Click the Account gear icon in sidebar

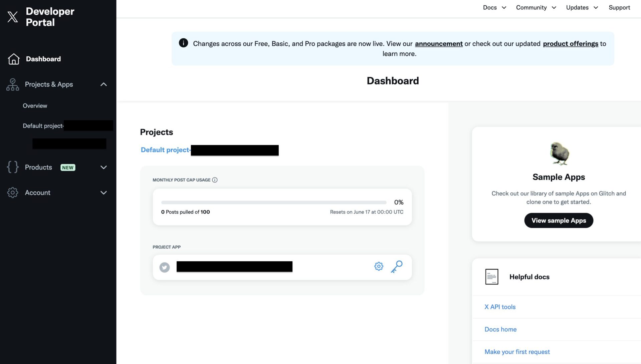(x=13, y=193)
